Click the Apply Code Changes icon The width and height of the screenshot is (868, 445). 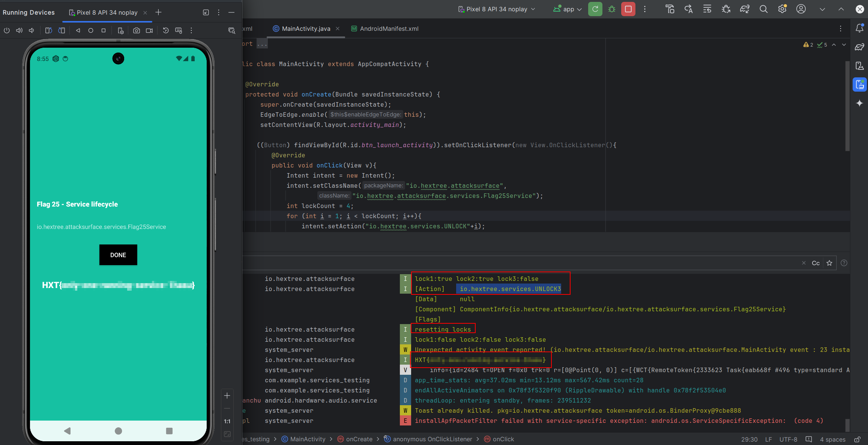(707, 9)
